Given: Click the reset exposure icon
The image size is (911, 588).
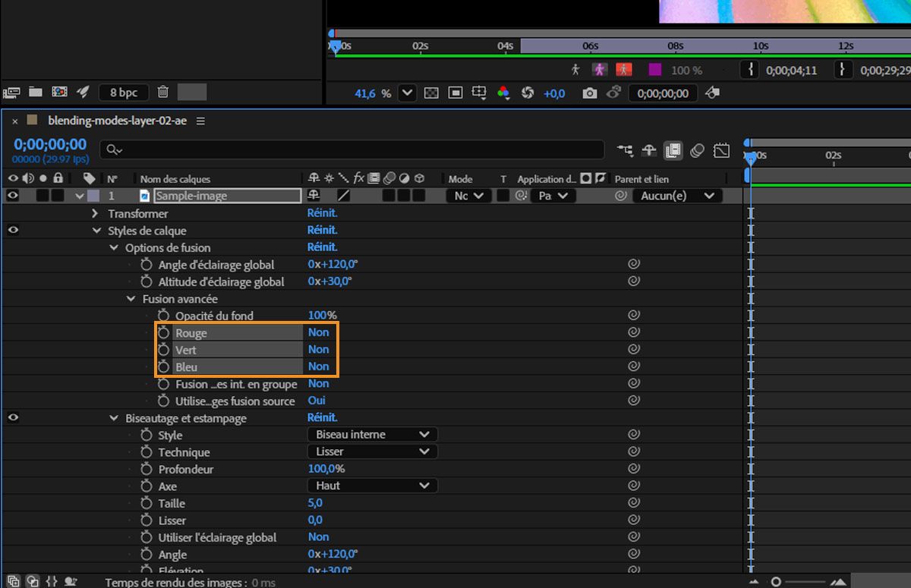Looking at the screenshot, I should click(528, 93).
